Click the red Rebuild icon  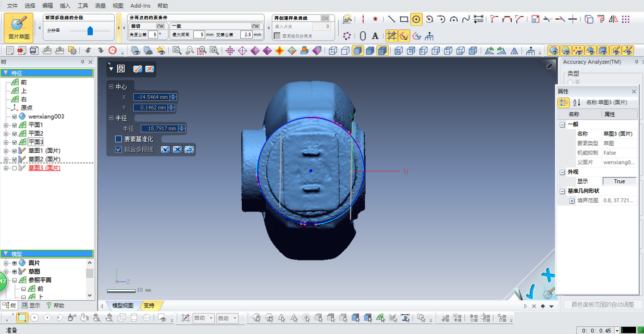(x=112, y=50)
